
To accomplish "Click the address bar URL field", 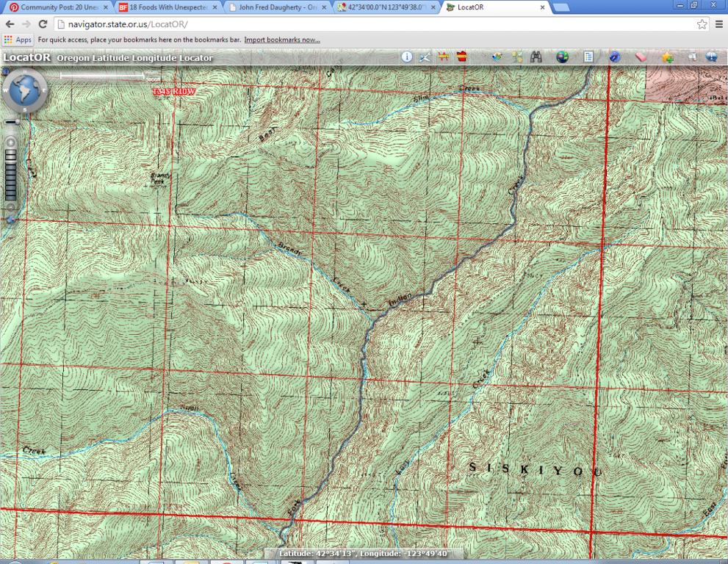I will [367, 24].
